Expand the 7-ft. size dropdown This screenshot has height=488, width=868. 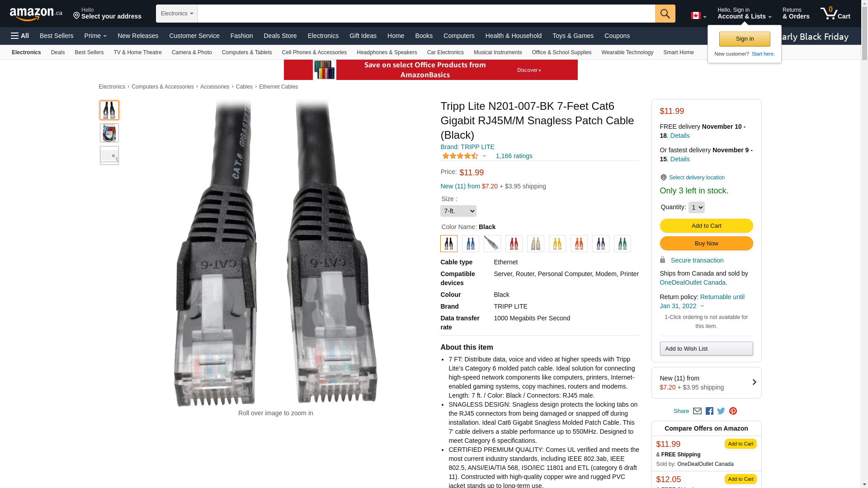click(458, 211)
